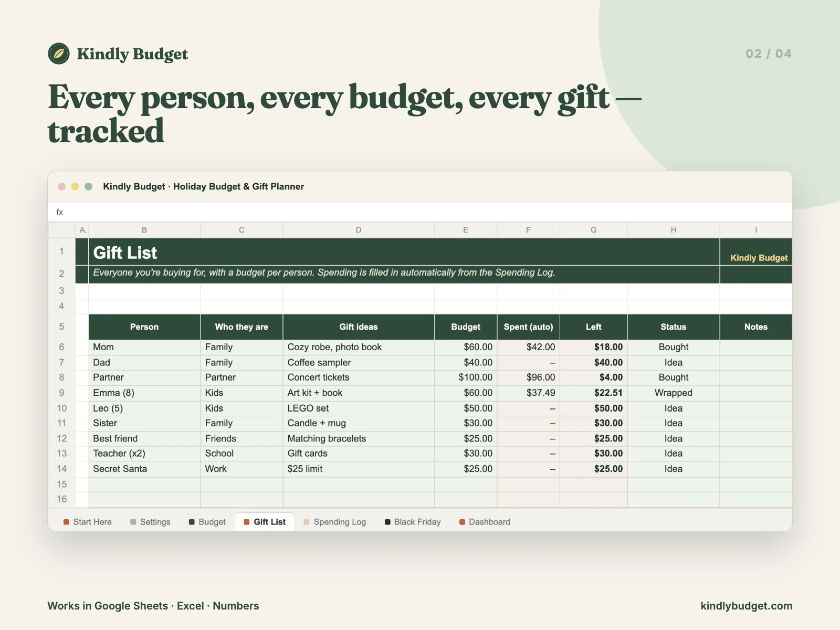Select the $18.00 left cell
The image size is (840, 630).
[x=594, y=347]
